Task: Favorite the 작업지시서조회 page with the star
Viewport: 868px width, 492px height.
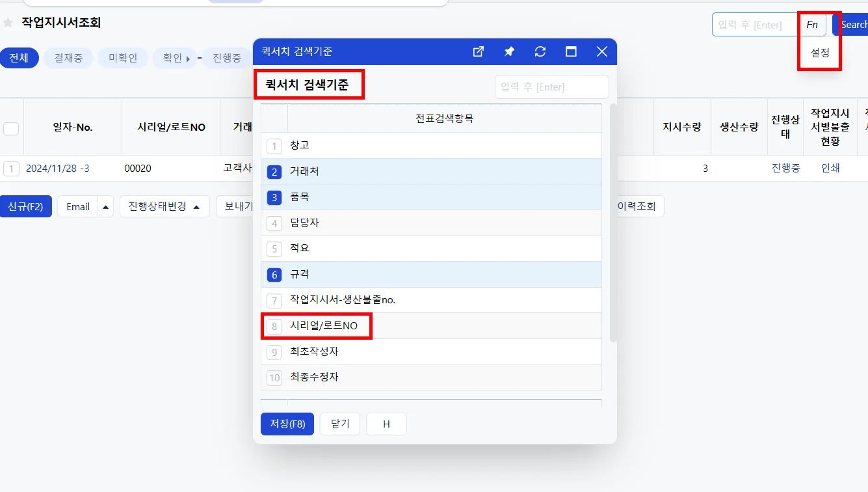Action: point(8,23)
